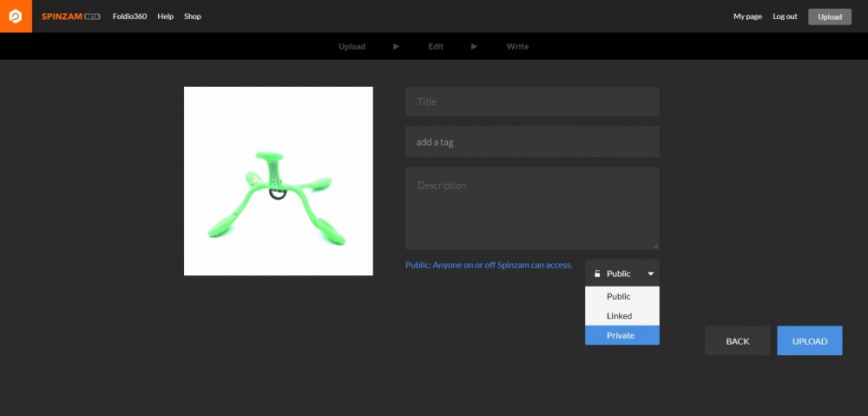Click the Log out link
Viewport: 868px width, 416px height.
pos(785,17)
